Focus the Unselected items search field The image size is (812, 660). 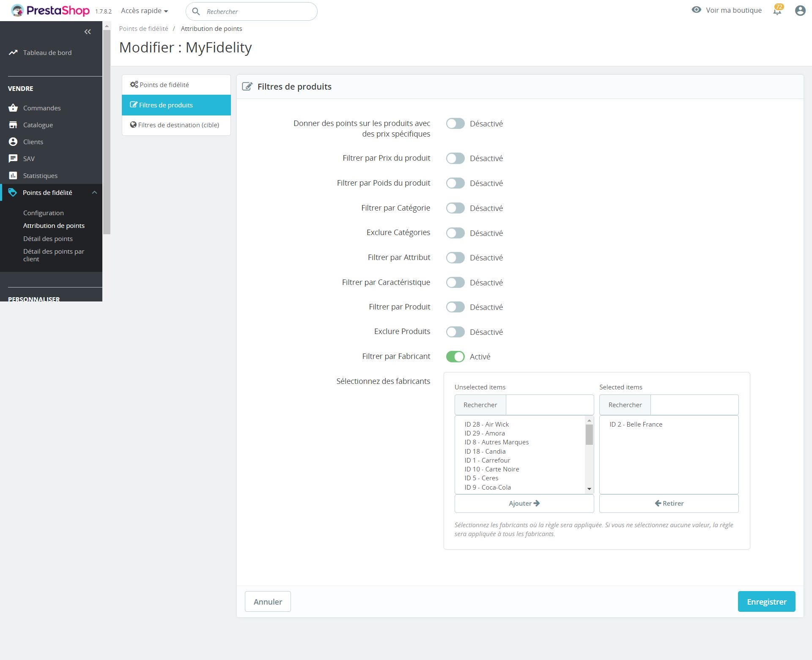(549, 405)
